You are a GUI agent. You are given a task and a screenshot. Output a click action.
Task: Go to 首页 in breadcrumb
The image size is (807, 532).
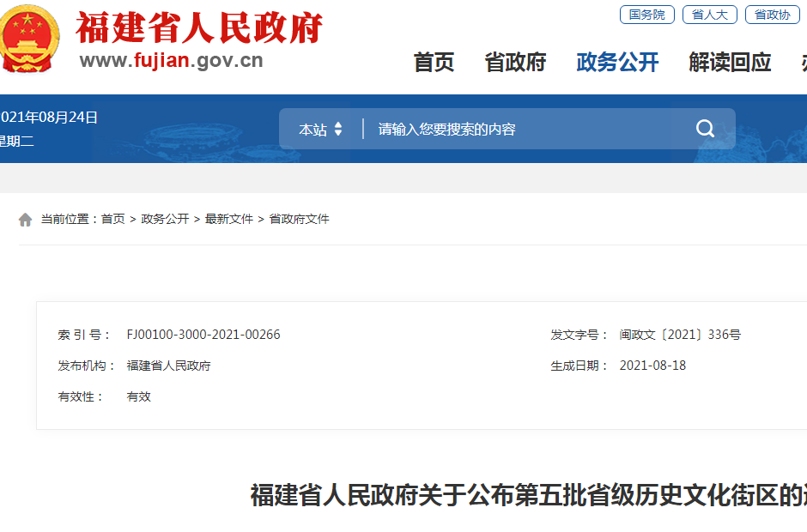click(112, 220)
